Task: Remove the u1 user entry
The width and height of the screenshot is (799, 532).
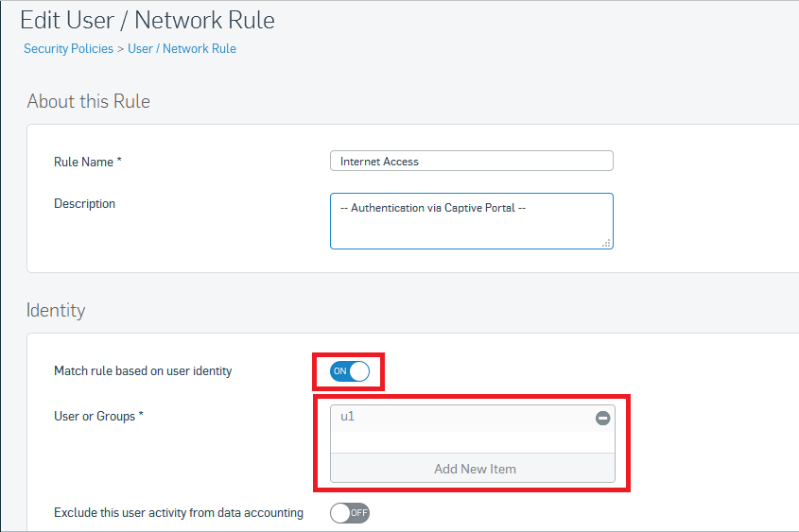Action: pos(603,418)
